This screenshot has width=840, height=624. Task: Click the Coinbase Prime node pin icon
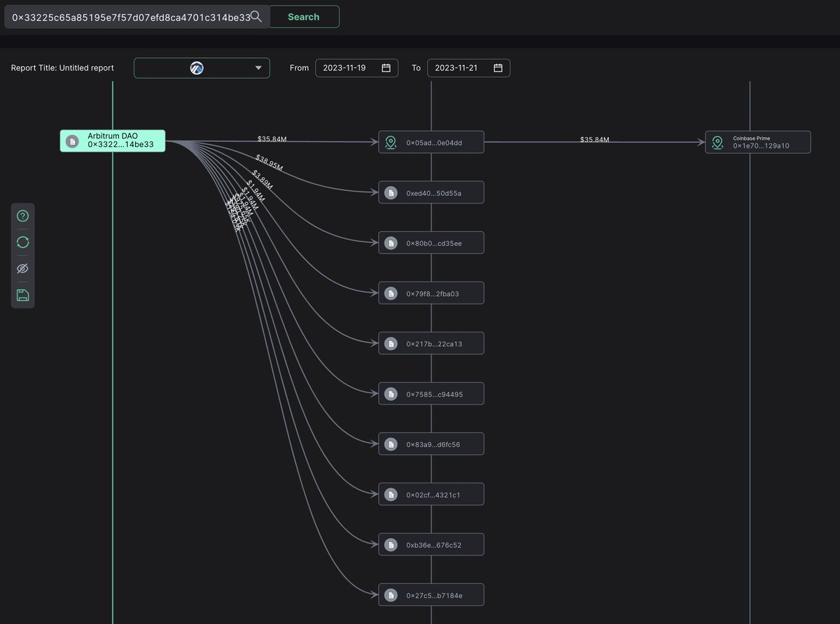[717, 142]
